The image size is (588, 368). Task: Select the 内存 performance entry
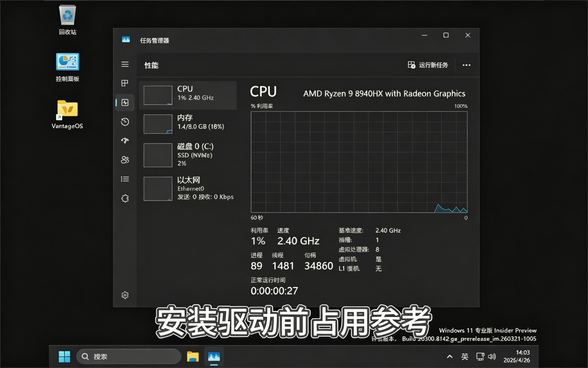pyautogui.click(x=188, y=124)
